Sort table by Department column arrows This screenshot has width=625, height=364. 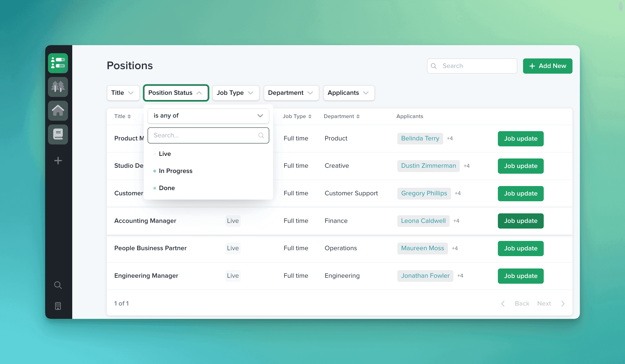pos(358,116)
